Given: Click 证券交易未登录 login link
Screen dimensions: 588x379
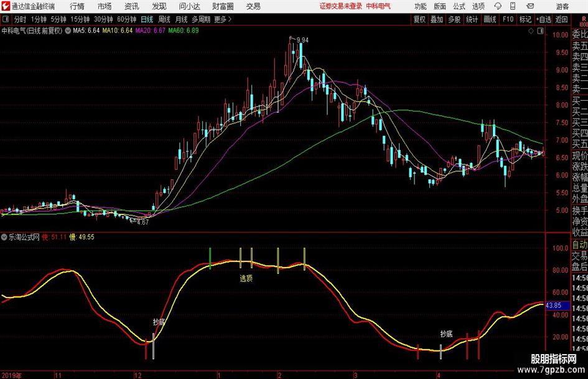Looking at the screenshot, I should click(x=341, y=6).
